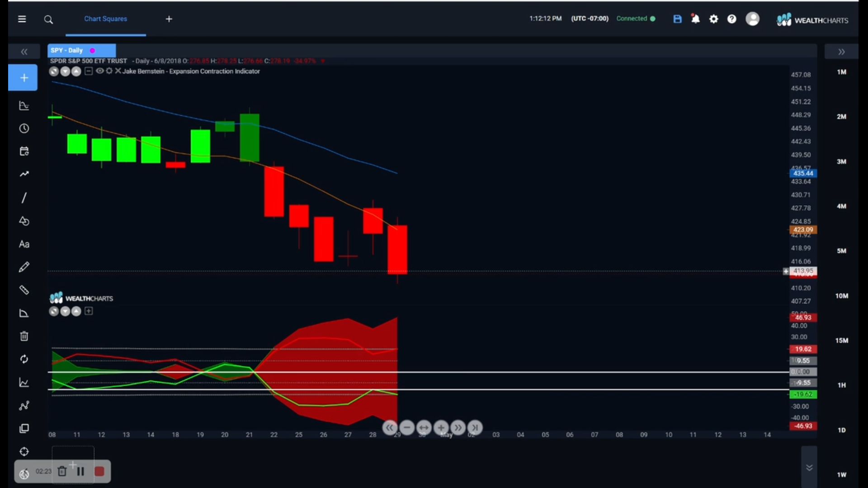Open the help question mark
Viewport: 868px width, 488px height.
[x=731, y=19]
